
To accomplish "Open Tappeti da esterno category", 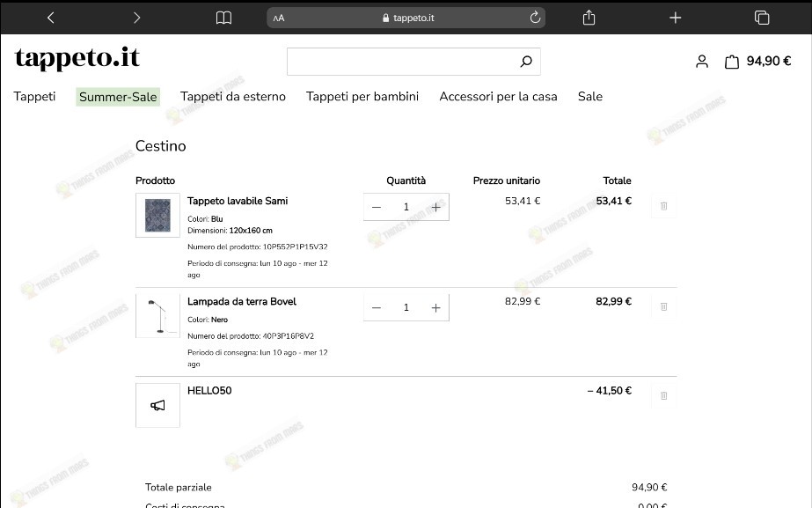I will [233, 97].
